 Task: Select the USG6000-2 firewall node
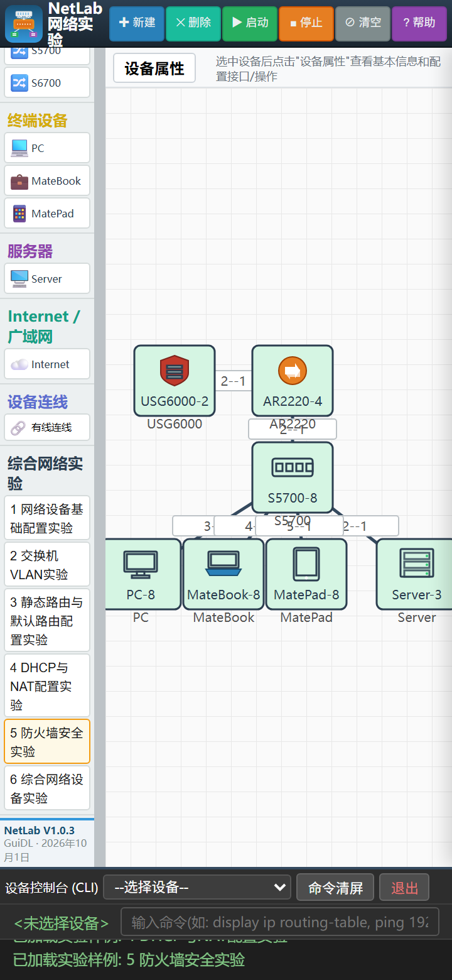(175, 381)
